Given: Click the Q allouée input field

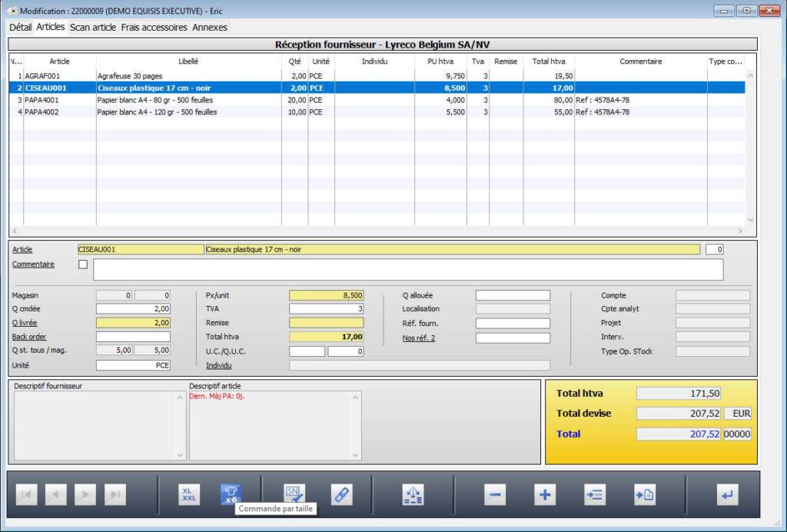Looking at the screenshot, I should pos(513,296).
